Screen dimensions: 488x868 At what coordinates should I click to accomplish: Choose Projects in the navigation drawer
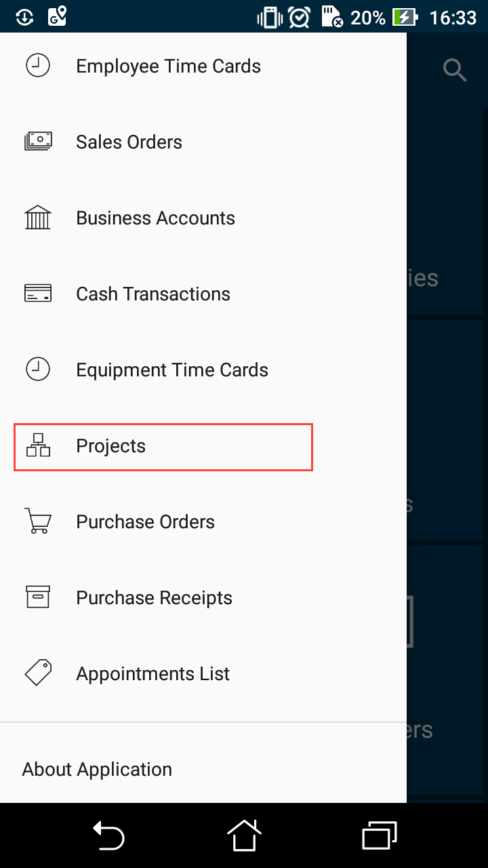(111, 446)
